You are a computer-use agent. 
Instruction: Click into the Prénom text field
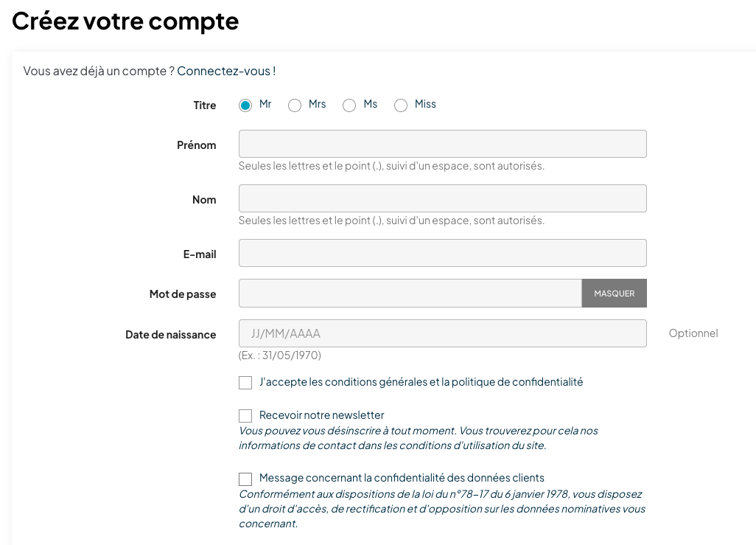point(442,144)
